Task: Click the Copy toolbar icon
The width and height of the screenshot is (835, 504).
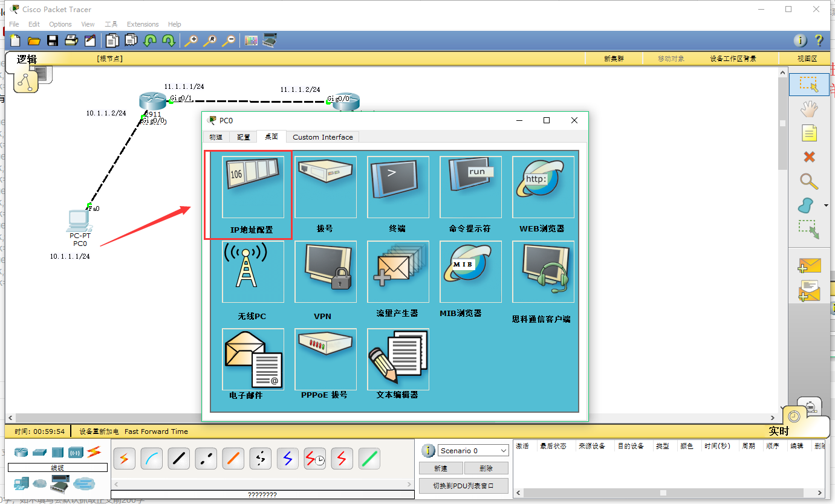Action: [112, 40]
